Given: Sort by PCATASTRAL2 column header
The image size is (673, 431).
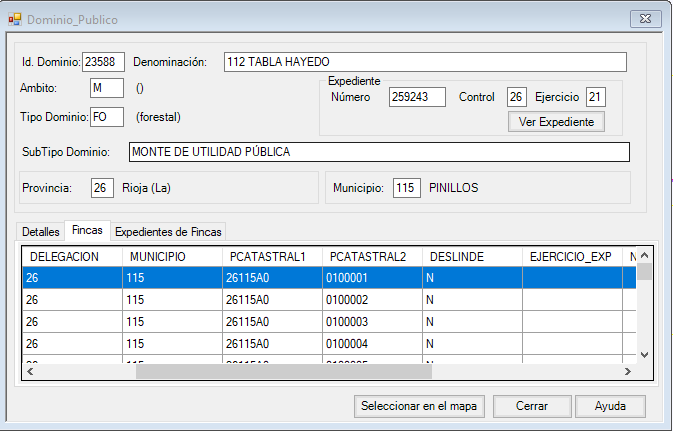Looking at the screenshot, I should coord(369,257).
